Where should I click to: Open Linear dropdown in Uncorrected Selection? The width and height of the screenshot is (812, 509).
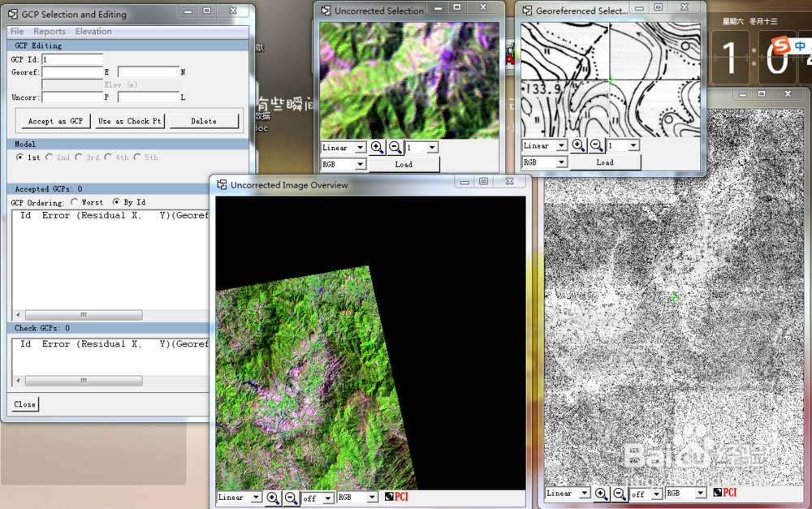pos(360,148)
